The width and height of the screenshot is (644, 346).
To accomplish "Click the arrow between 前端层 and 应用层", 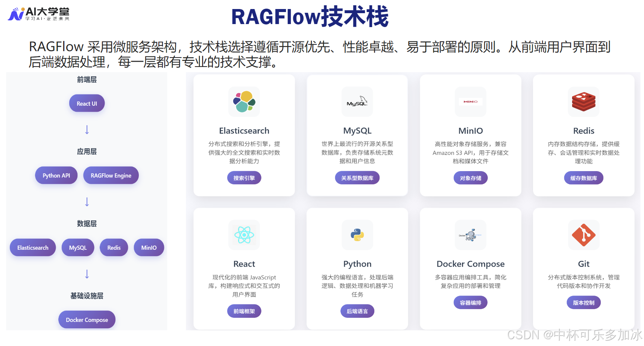I will (87, 129).
